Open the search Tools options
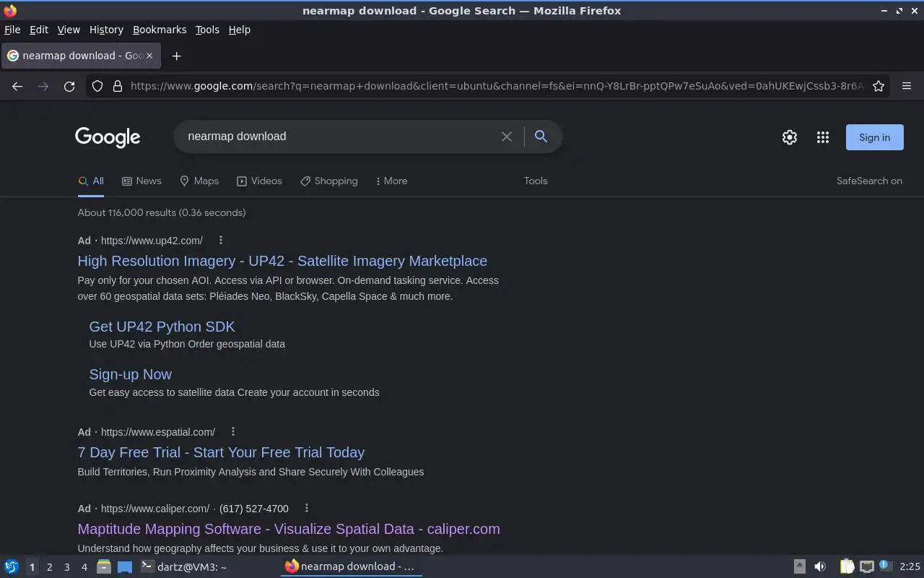Screen dimensions: 924x578 click(x=536, y=181)
